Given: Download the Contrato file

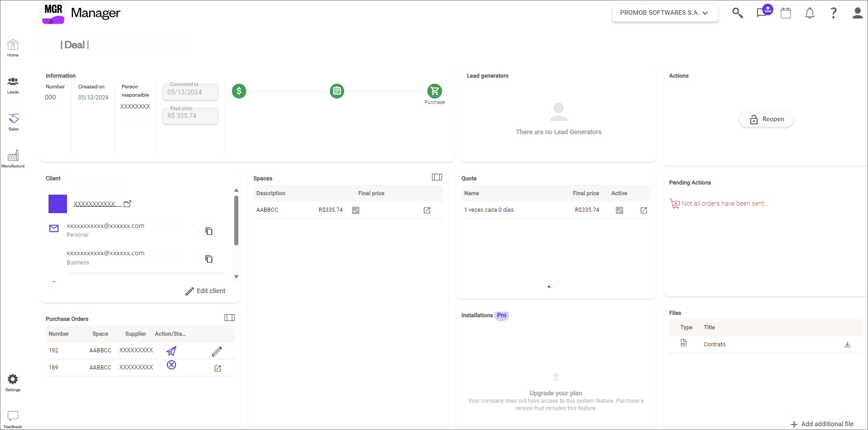Looking at the screenshot, I should pos(847,344).
